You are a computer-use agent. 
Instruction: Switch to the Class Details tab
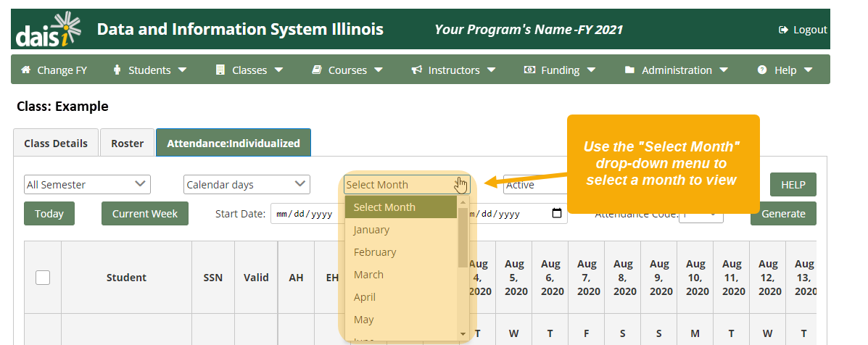pyautogui.click(x=56, y=144)
